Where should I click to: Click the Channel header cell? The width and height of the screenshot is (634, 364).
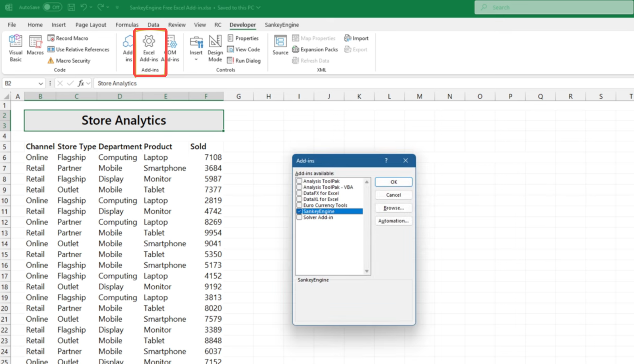pyautogui.click(x=40, y=147)
